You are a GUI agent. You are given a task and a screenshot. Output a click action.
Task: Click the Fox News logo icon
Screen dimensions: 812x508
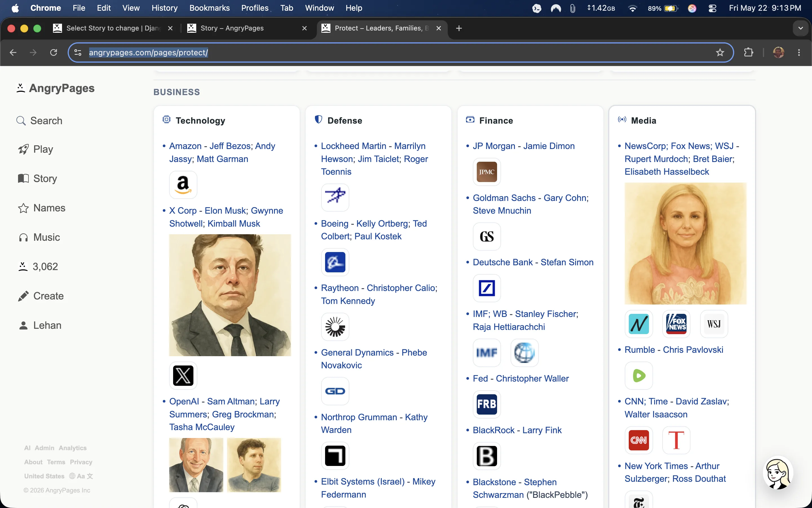point(676,324)
